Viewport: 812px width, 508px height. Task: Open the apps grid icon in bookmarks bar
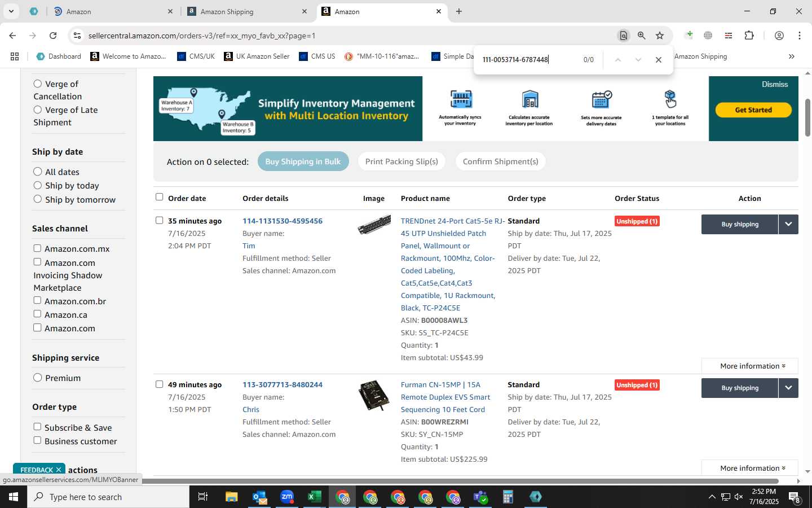pyautogui.click(x=15, y=56)
